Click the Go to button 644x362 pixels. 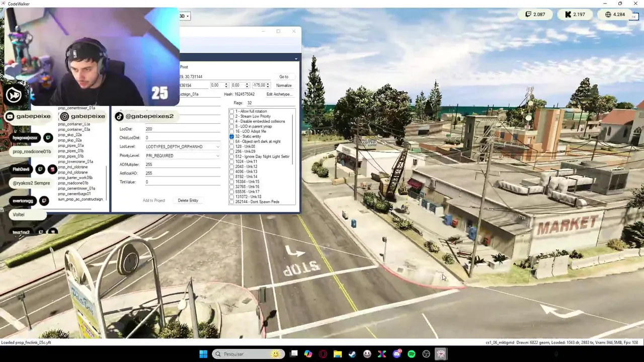coord(284,76)
